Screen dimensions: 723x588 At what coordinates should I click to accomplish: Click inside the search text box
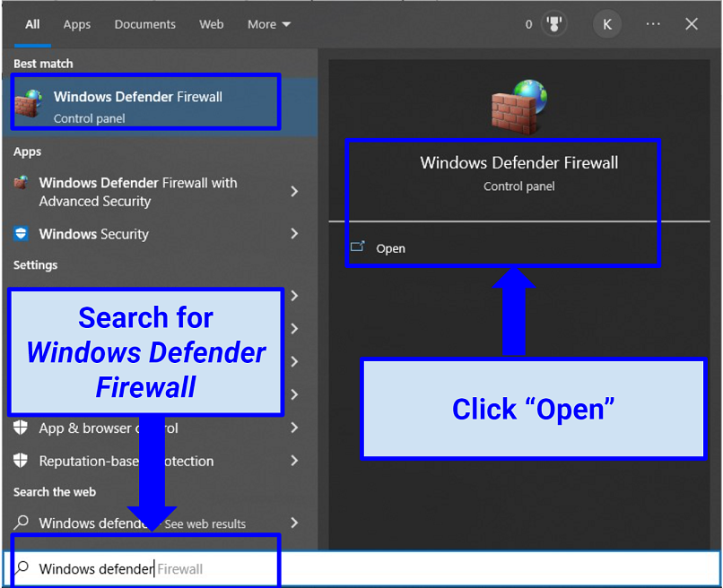361,569
